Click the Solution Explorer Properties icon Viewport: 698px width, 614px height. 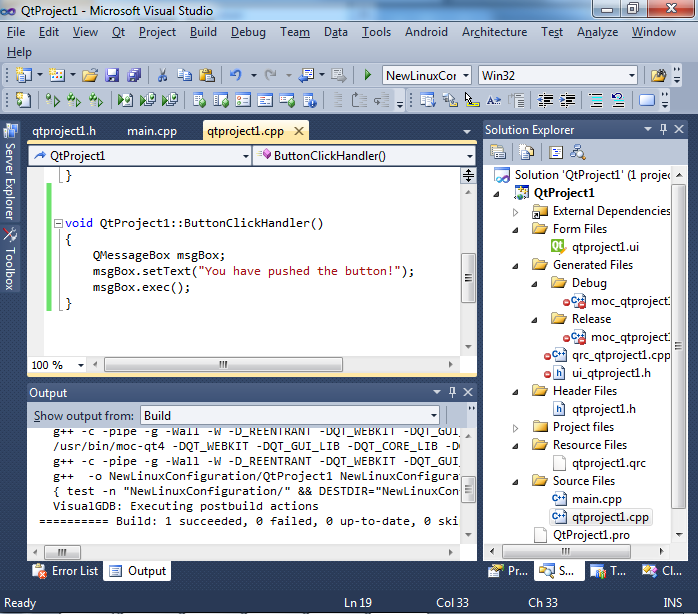tap(498, 152)
